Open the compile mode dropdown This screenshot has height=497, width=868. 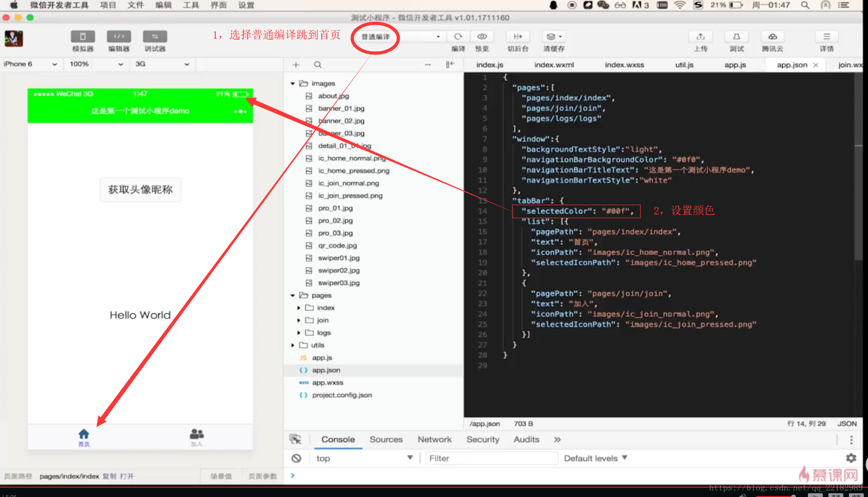[401, 36]
